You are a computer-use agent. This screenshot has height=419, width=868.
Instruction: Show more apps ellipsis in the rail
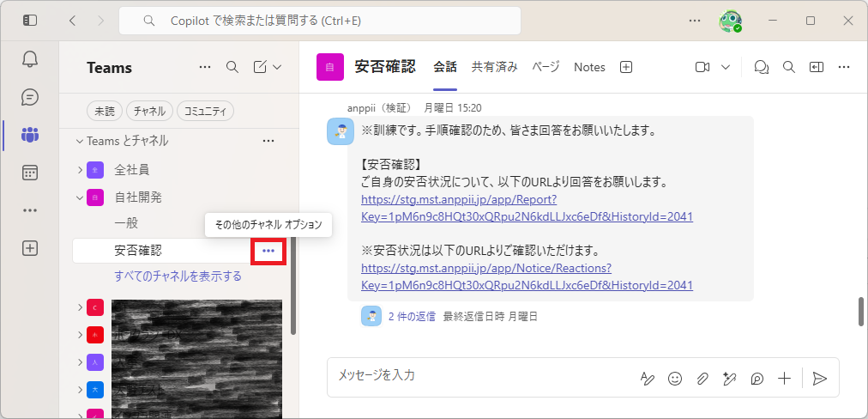[x=30, y=210]
